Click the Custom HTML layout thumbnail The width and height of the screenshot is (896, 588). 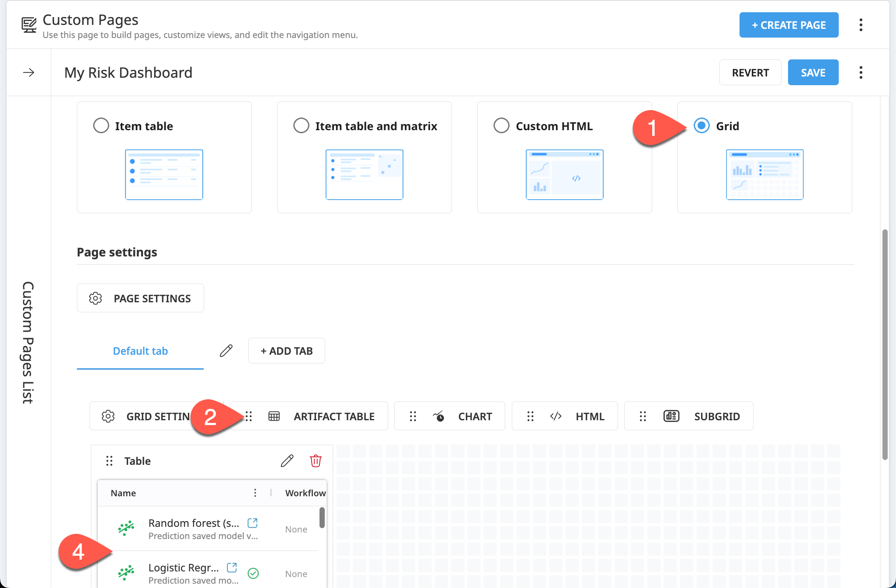tap(565, 175)
